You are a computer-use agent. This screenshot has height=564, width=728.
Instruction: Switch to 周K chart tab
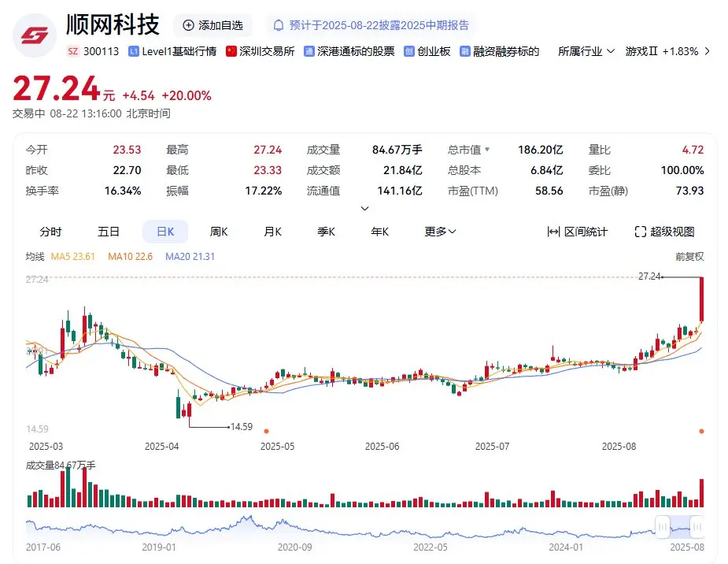click(x=219, y=232)
